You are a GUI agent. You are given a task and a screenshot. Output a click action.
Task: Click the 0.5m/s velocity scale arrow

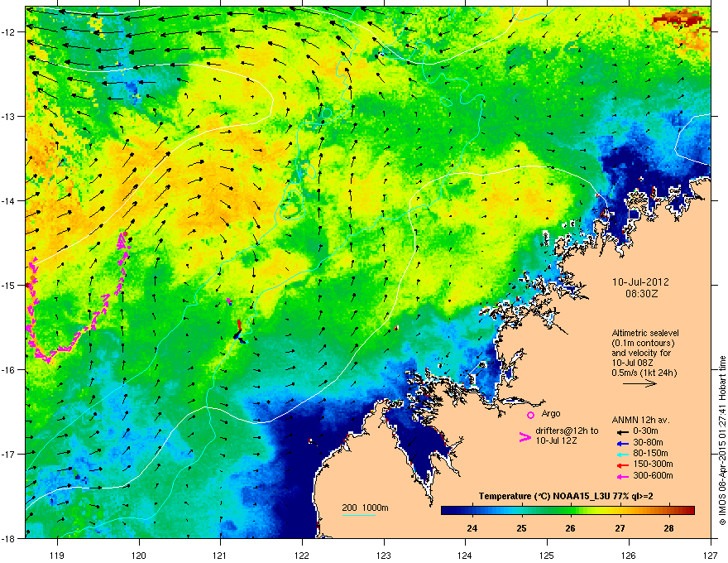click(x=639, y=383)
